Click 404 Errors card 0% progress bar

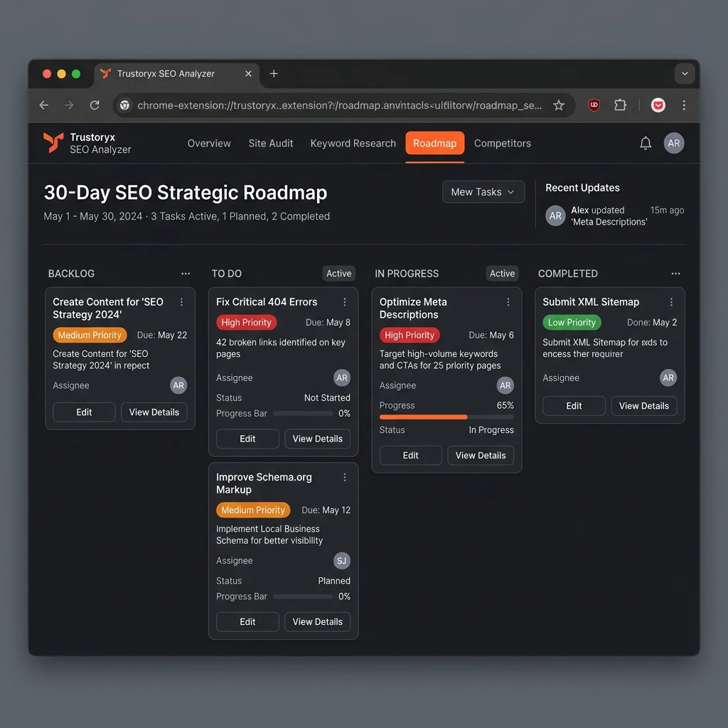click(x=303, y=413)
